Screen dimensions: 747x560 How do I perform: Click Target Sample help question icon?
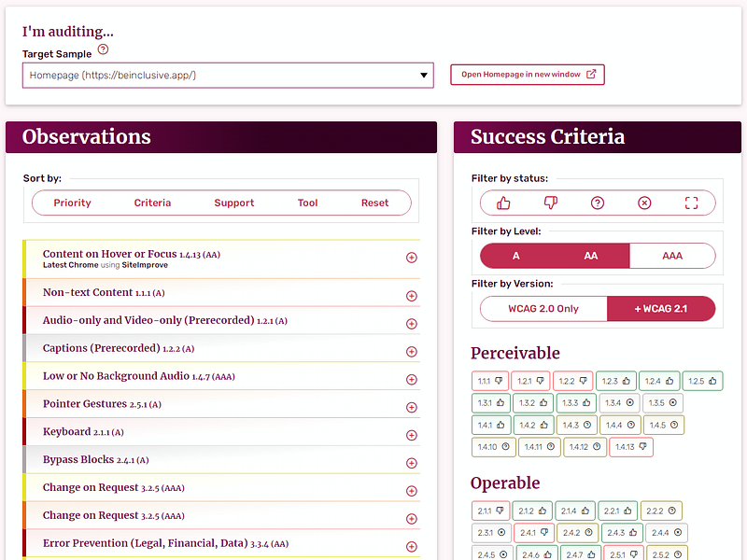pyautogui.click(x=103, y=49)
